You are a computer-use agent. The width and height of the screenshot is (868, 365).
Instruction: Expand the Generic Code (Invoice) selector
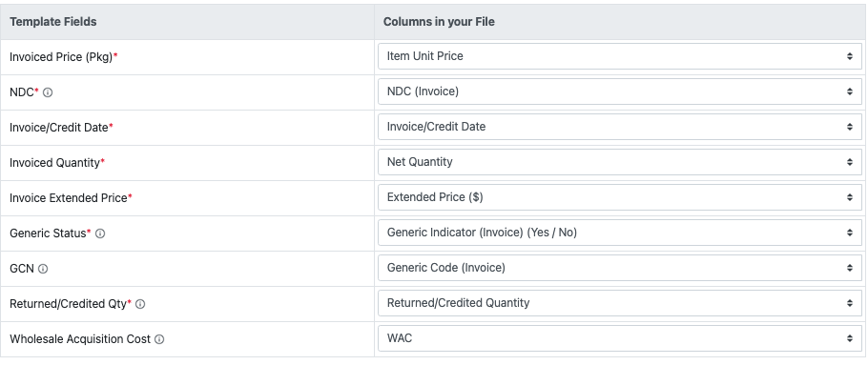click(619, 268)
